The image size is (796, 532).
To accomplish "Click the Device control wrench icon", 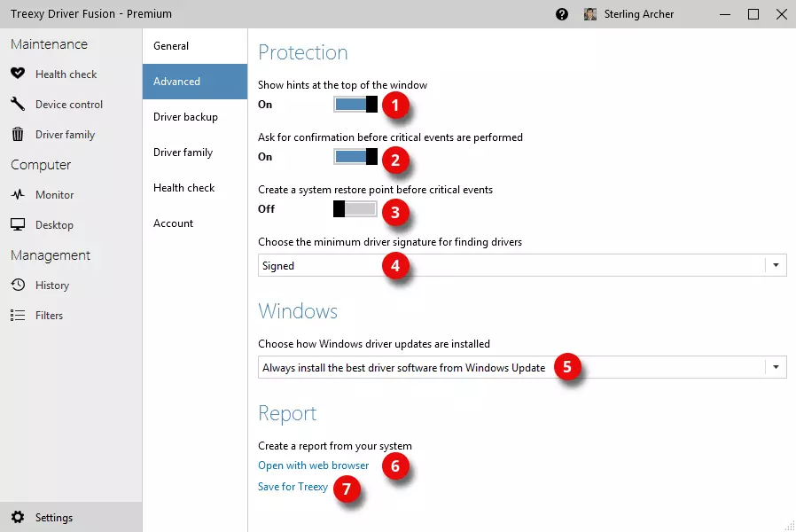I will pyautogui.click(x=18, y=104).
